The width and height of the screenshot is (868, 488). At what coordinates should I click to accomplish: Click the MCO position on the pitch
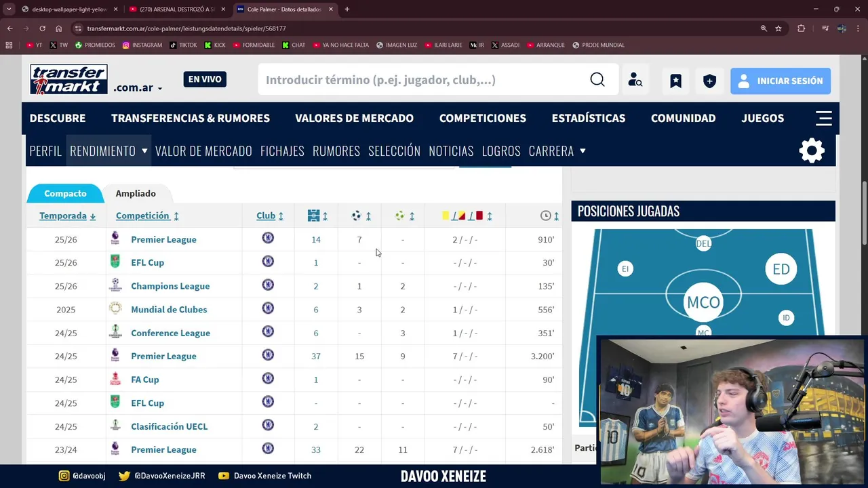click(x=703, y=302)
